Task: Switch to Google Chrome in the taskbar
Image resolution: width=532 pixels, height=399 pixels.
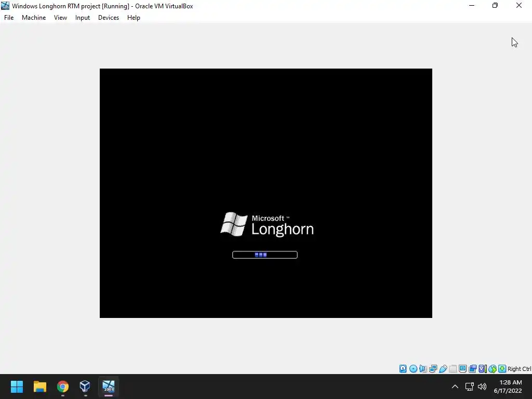Action: pos(63,387)
